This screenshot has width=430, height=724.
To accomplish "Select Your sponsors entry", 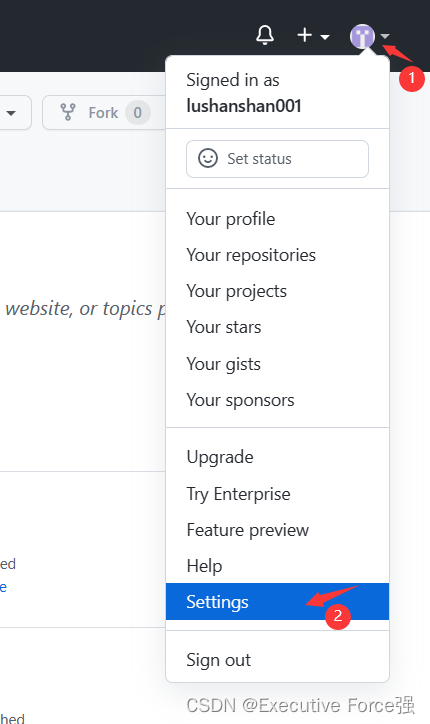I will pos(277,400).
